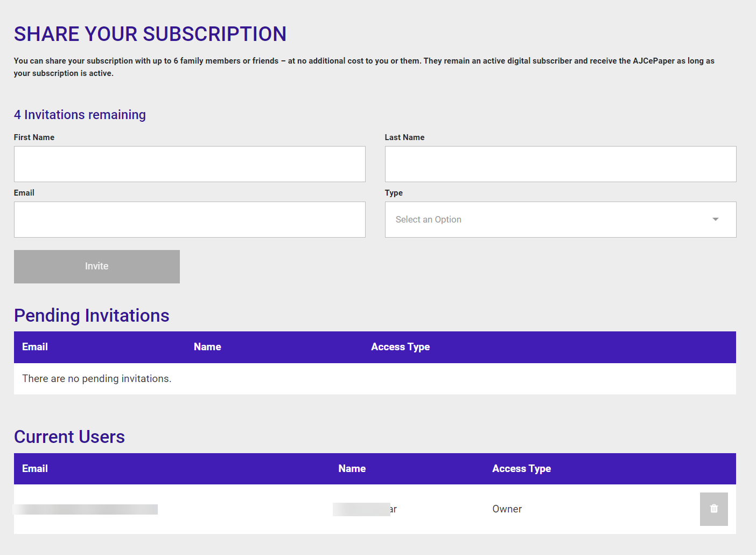This screenshot has height=555, width=756.
Task: Click the Share Your Subscription title
Action: tap(150, 34)
